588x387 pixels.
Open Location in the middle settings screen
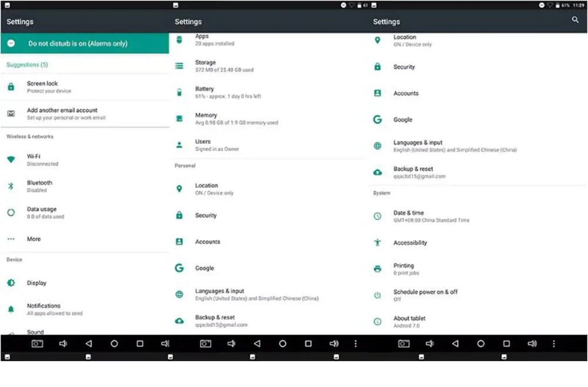268,189
